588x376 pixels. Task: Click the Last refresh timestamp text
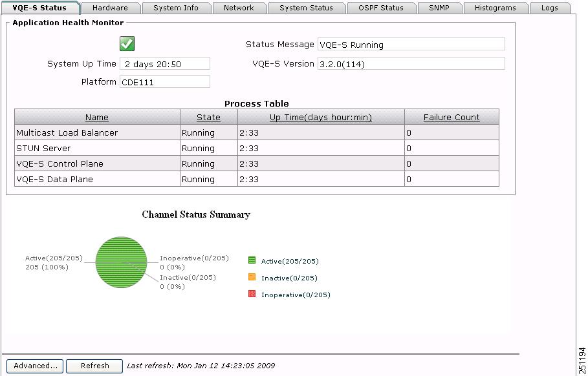click(x=201, y=366)
